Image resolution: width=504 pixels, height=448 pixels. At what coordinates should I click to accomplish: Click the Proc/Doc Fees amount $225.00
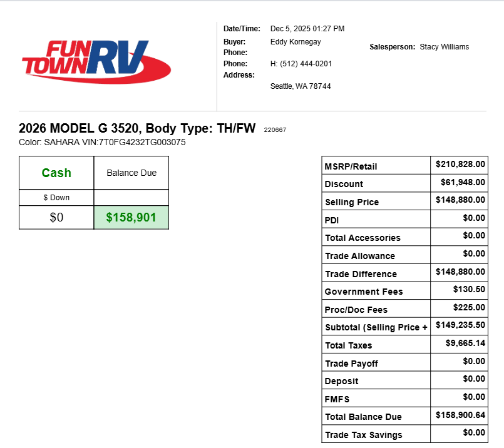(469, 308)
